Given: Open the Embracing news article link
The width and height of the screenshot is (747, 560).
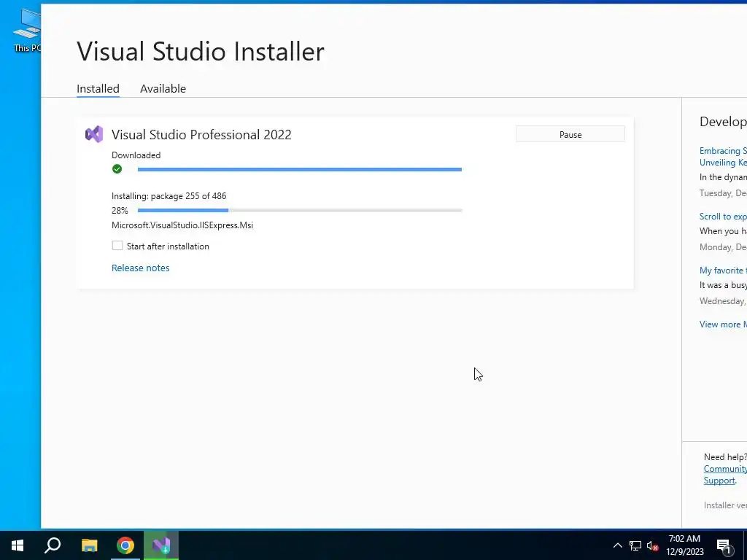Looking at the screenshot, I should pos(723,157).
